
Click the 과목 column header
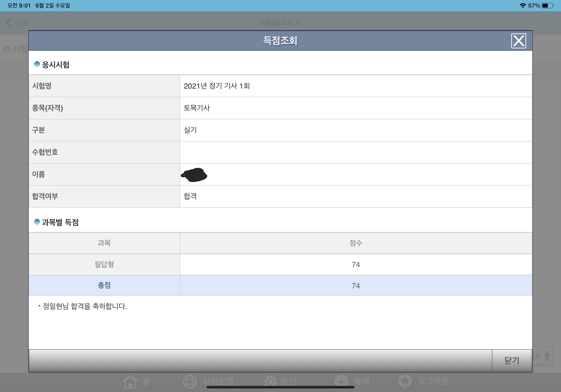click(x=104, y=243)
